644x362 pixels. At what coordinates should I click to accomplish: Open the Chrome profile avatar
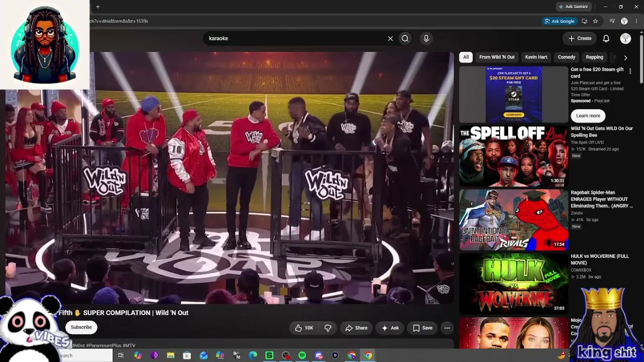(x=624, y=21)
